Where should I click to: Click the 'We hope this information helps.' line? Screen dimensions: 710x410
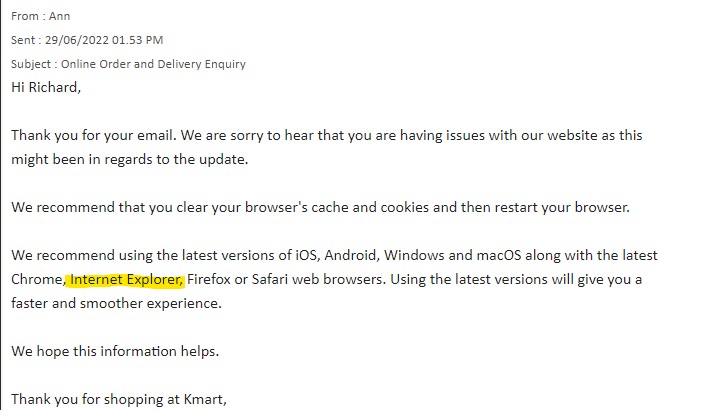(114, 351)
